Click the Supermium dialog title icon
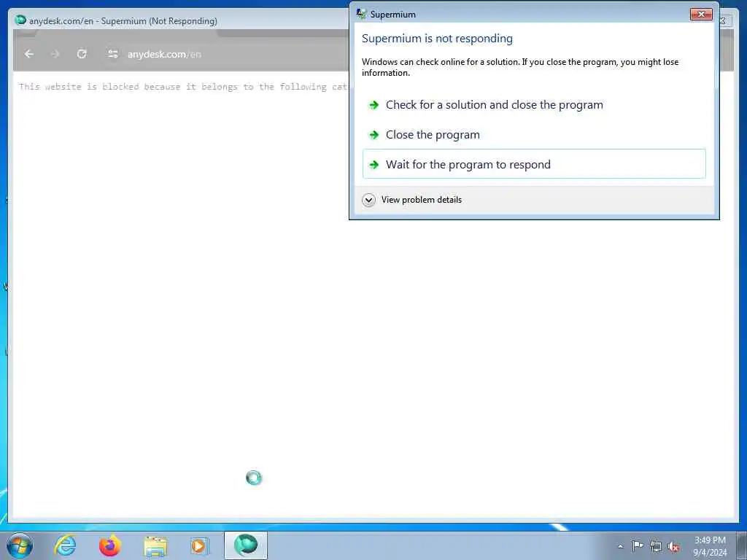Screen dimensions: 747x560 click(x=362, y=14)
